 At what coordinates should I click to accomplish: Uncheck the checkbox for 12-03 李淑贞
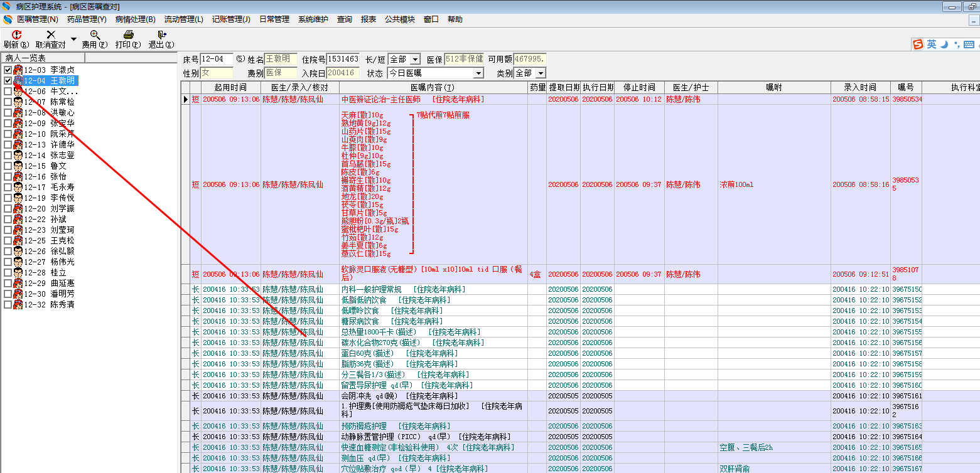[8, 70]
